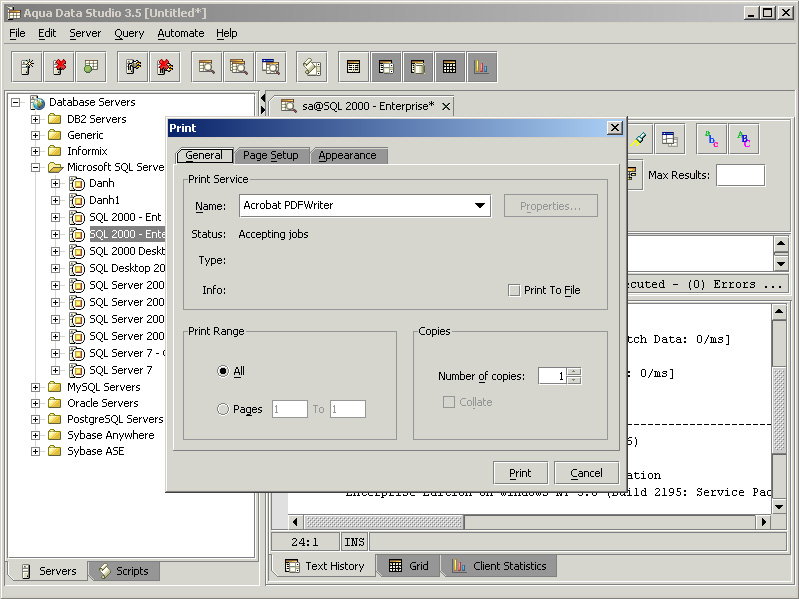Click the script scroll toolbar icon
The width and height of the screenshot is (799, 599).
[x=311, y=67]
